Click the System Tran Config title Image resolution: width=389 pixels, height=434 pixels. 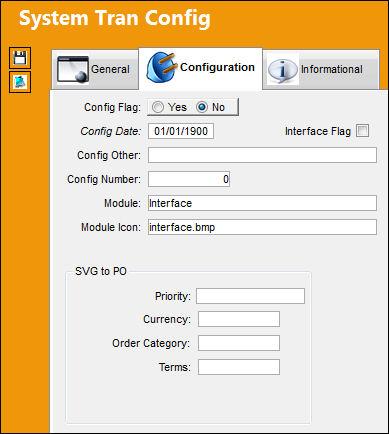pos(115,19)
